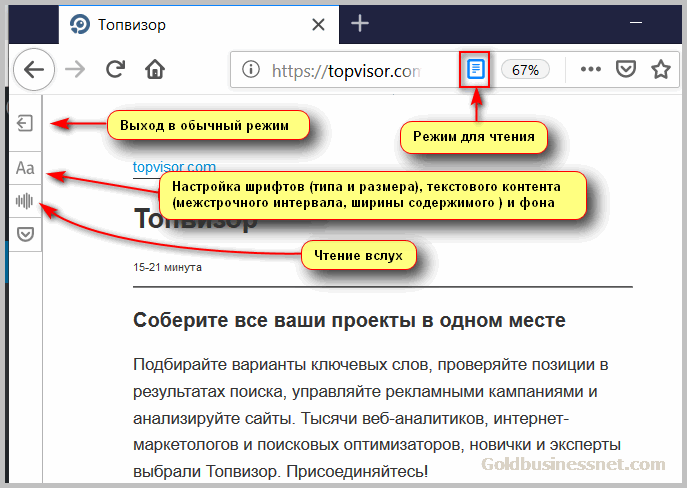Show site information via info icon

coord(251,69)
